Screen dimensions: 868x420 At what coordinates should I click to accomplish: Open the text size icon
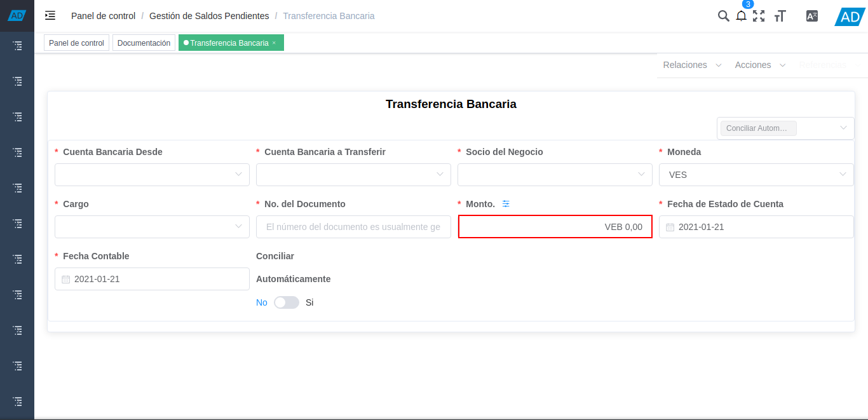tap(780, 16)
